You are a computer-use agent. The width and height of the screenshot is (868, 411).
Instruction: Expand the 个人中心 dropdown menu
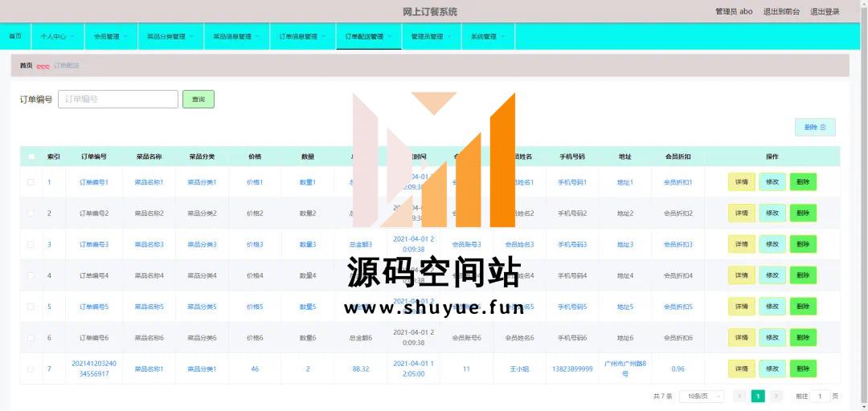tap(58, 36)
